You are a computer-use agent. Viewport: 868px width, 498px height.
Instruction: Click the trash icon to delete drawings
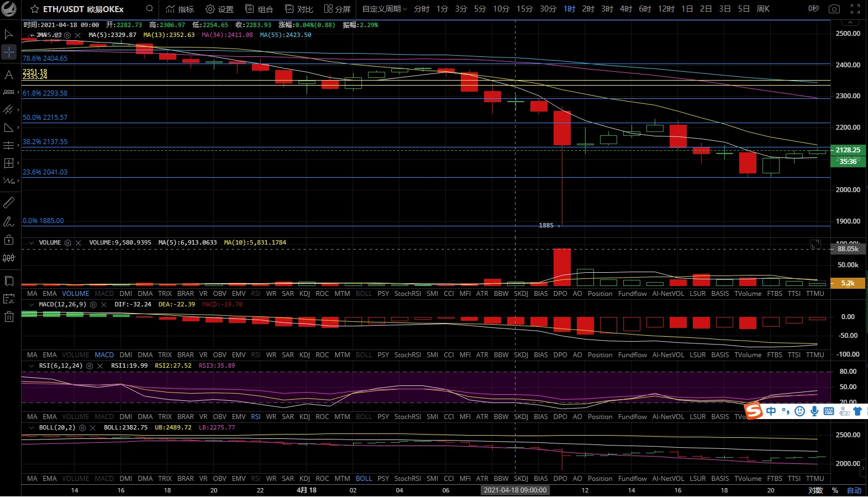(9, 316)
